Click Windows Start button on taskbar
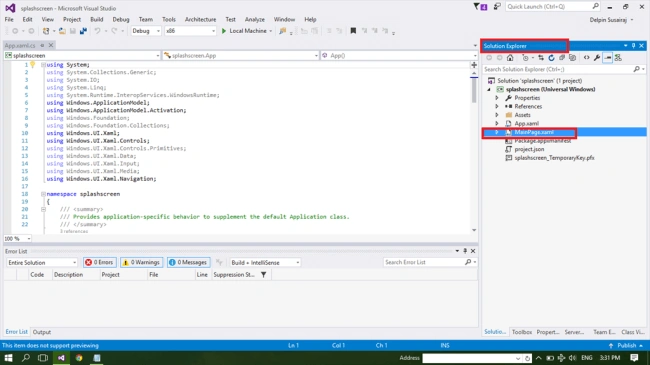Image resolution: width=650 pixels, height=365 pixels. (8, 358)
